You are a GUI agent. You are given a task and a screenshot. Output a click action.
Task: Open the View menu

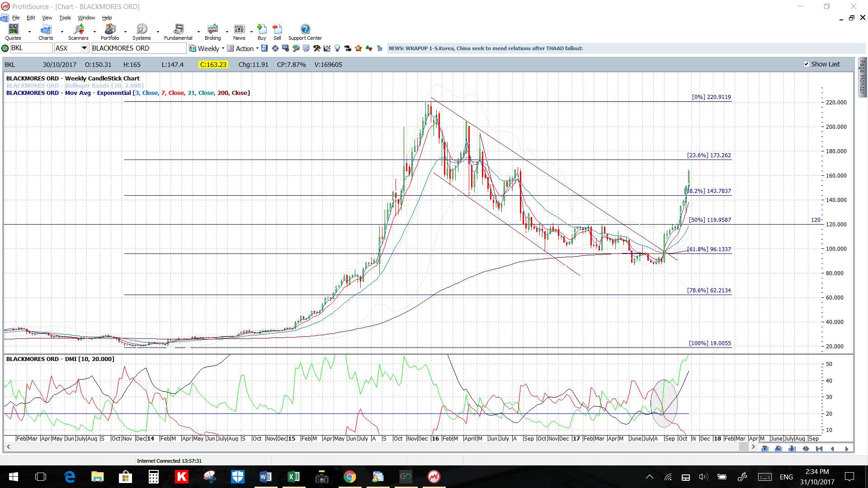47,18
